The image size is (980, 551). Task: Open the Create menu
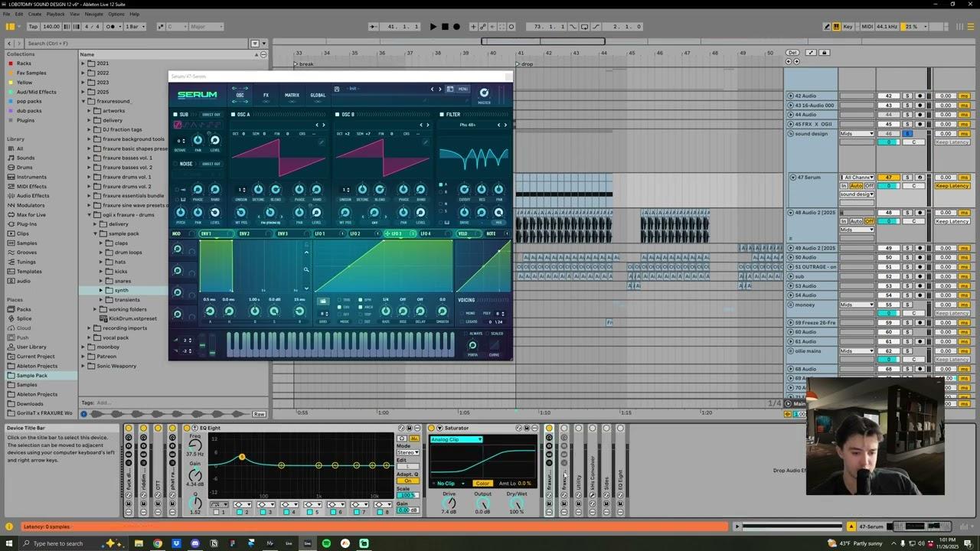tap(34, 14)
